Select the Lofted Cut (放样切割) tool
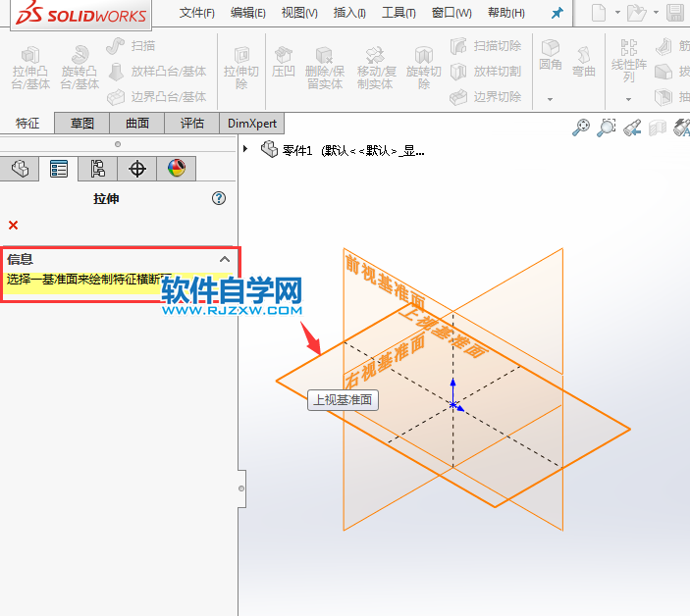The image size is (690, 616). coord(486,72)
